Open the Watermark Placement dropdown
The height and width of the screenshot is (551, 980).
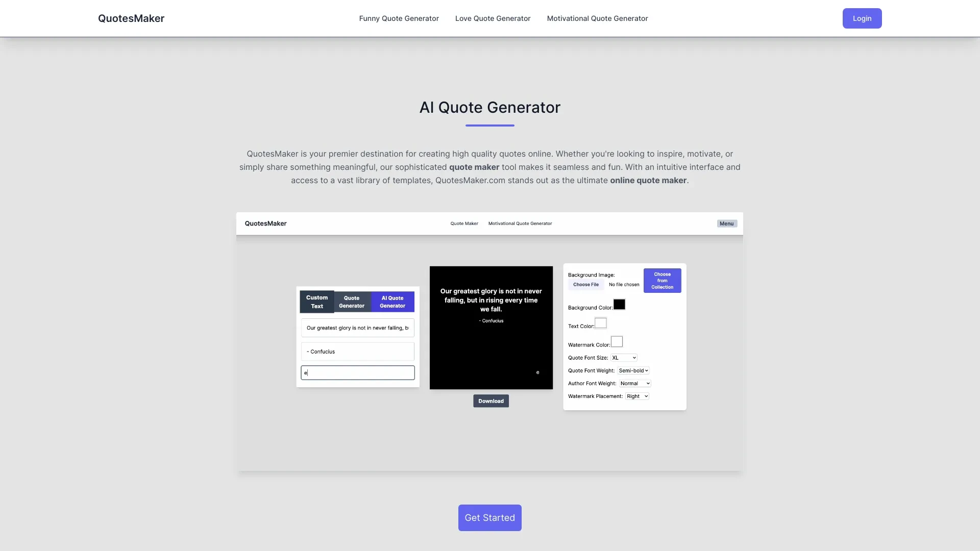pyautogui.click(x=636, y=396)
